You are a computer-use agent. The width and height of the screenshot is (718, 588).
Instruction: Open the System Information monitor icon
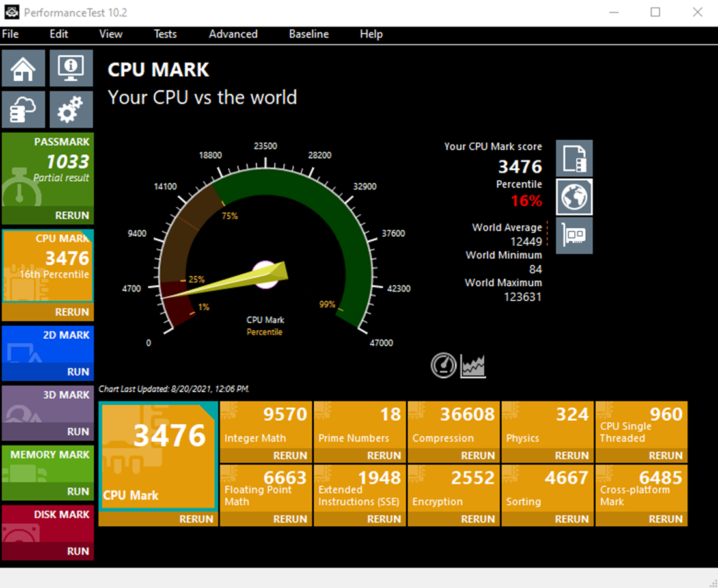click(x=71, y=68)
